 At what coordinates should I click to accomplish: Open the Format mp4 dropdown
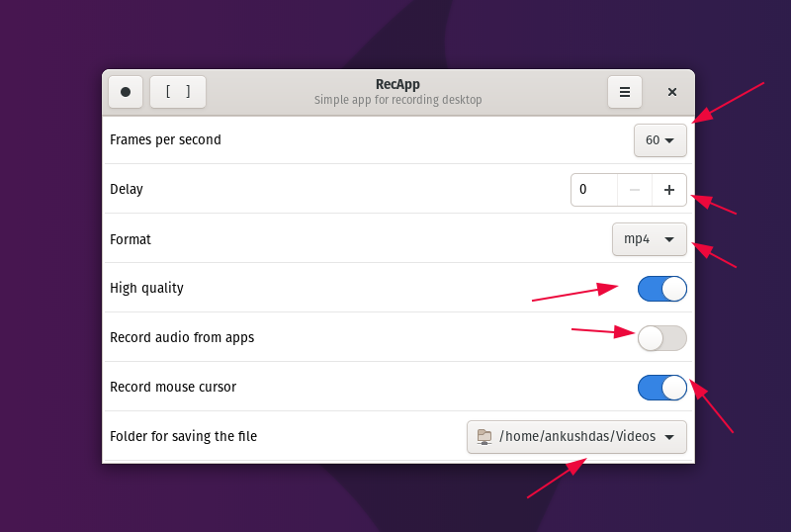[x=650, y=239]
